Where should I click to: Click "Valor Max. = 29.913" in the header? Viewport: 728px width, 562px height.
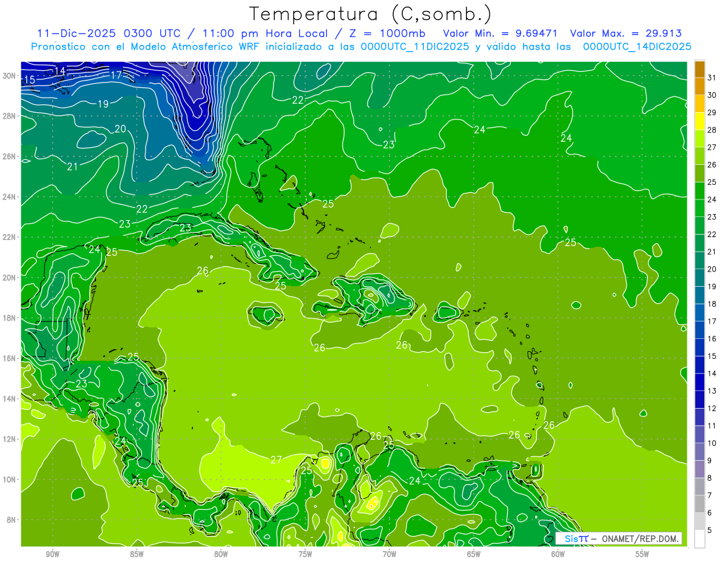point(625,33)
